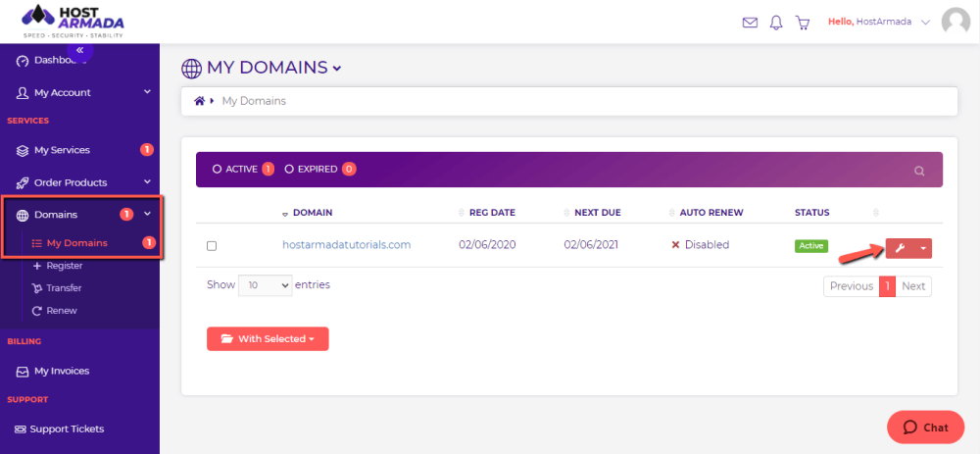The height and width of the screenshot is (454, 980).
Task: Open the shopping cart icon
Action: [x=803, y=22]
